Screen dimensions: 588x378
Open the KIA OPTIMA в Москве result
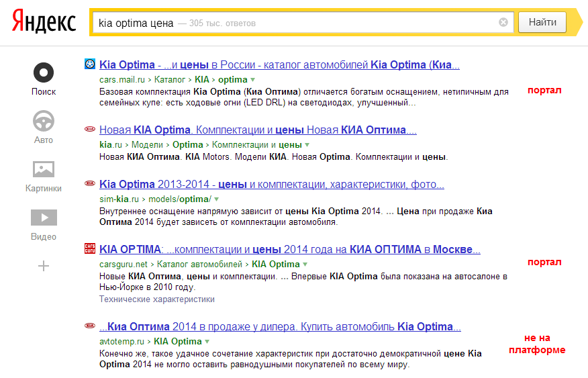click(290, 249)
